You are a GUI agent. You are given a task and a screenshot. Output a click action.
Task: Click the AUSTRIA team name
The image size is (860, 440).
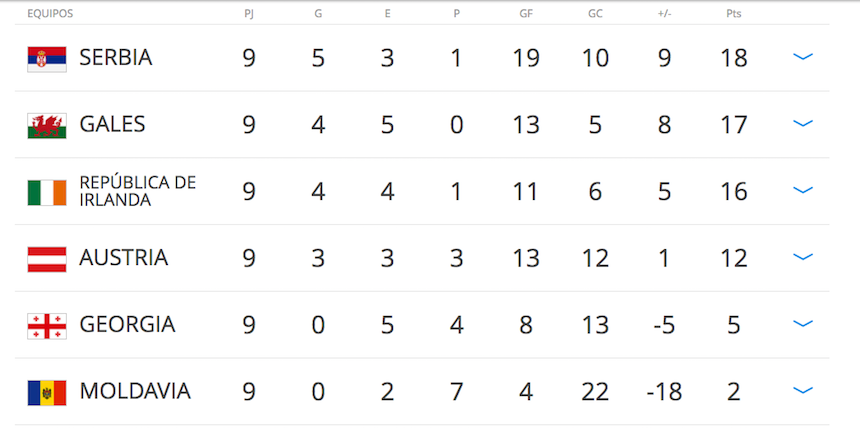pyautogui.click(x=123, y=258)
